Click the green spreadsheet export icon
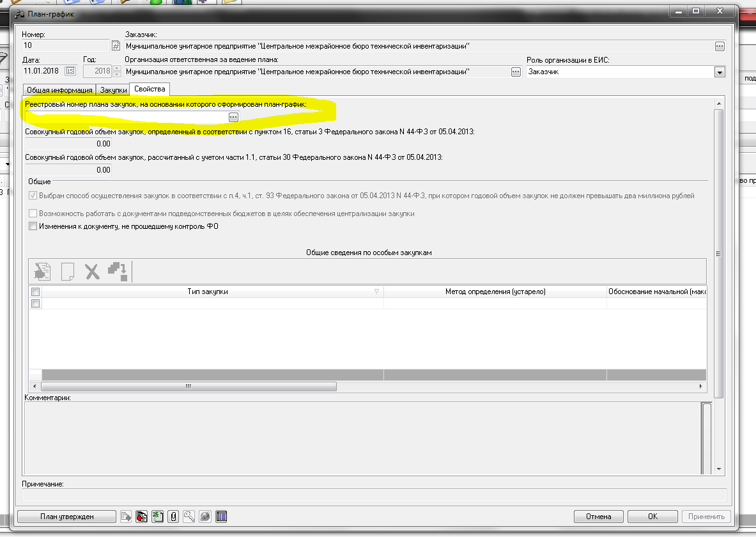 tap(157, 517)
